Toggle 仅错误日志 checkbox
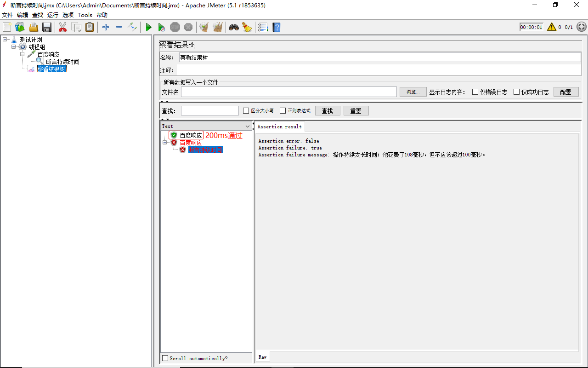588x368 pixels. point(475,92)
